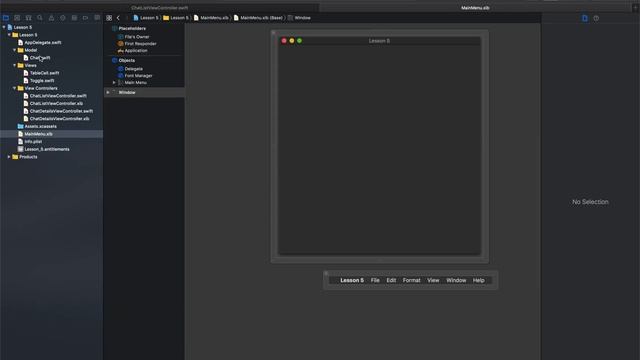Collapse the Lesson 5 project root
The image size is (640, 360).
(4, 27)
